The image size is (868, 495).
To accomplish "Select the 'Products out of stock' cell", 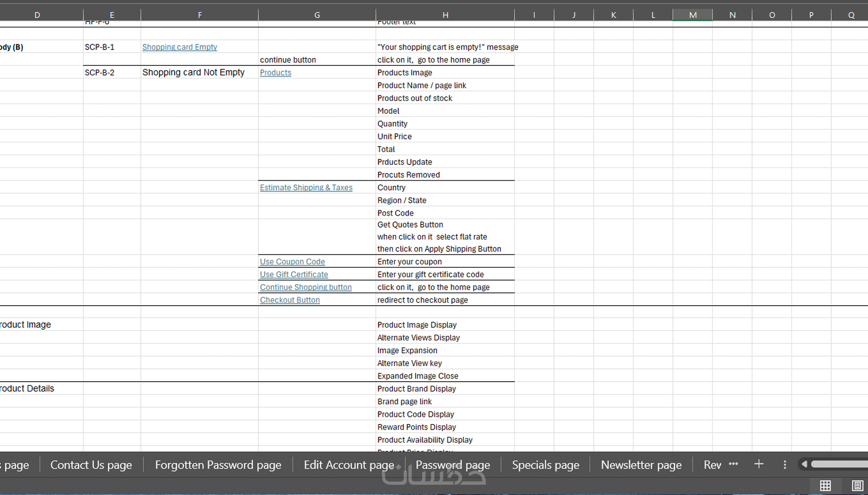I will [x=445, y=98].
